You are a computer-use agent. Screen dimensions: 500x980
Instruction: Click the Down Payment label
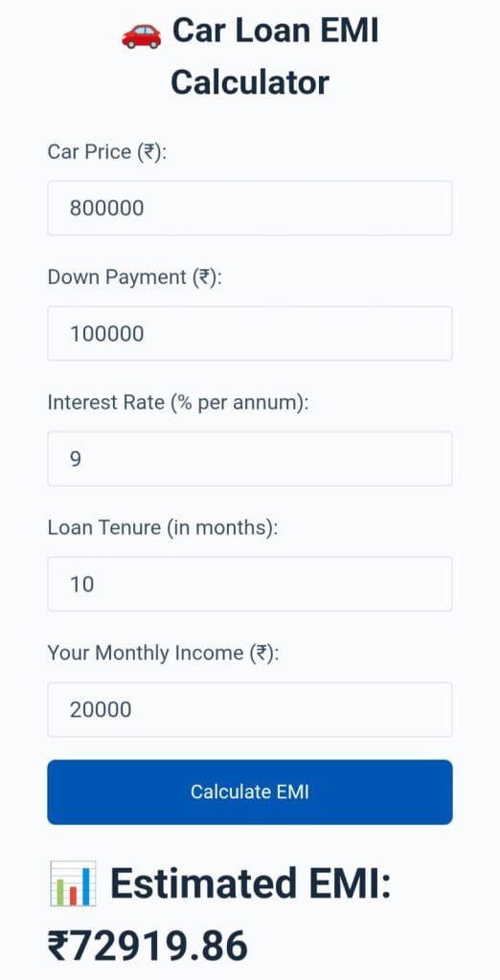point(134,277)
